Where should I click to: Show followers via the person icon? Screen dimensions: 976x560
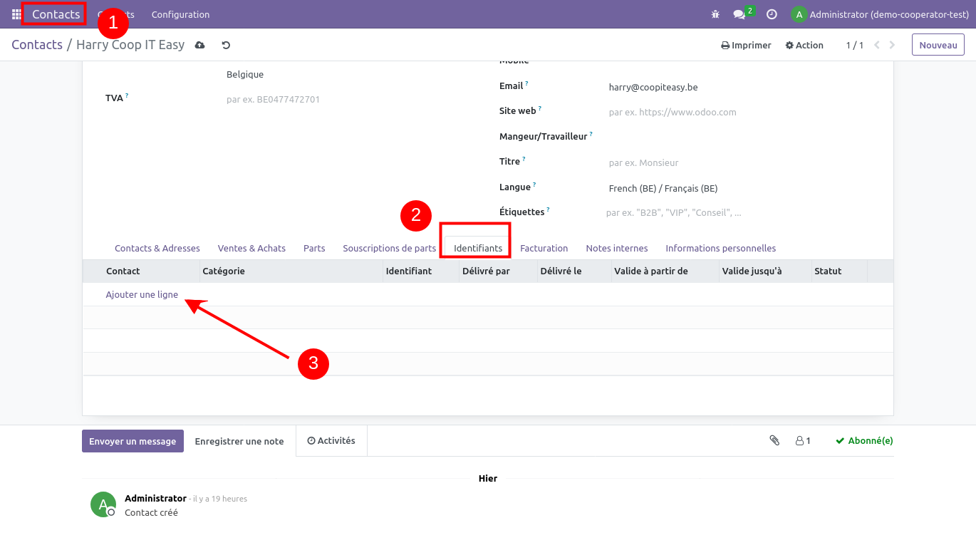[x=803, y=441]
